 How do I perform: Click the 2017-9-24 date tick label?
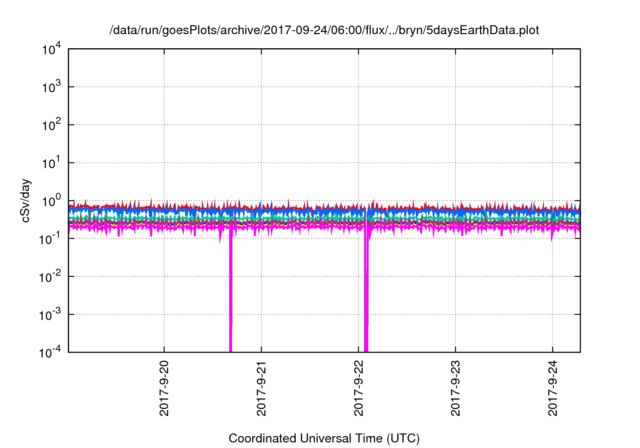coord(553,388)
